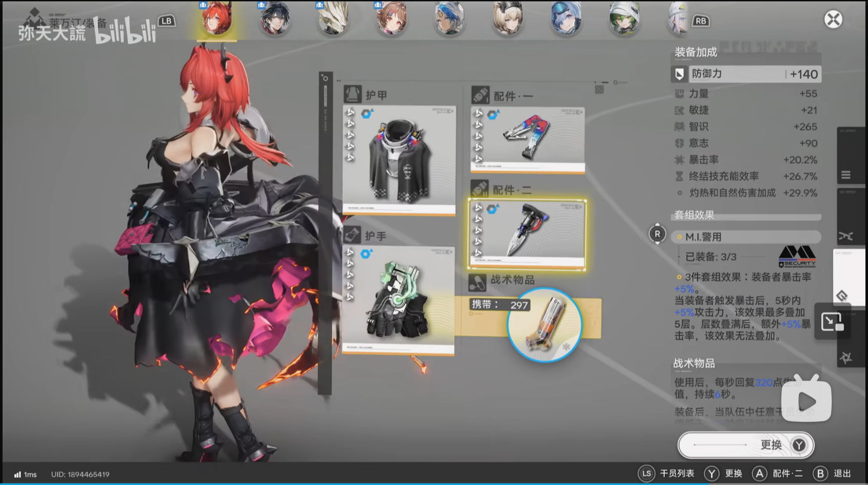Select the highlighted 配件·二 accessory slot
This screenshot has width=868, height=485.
(x=527, y=235)
